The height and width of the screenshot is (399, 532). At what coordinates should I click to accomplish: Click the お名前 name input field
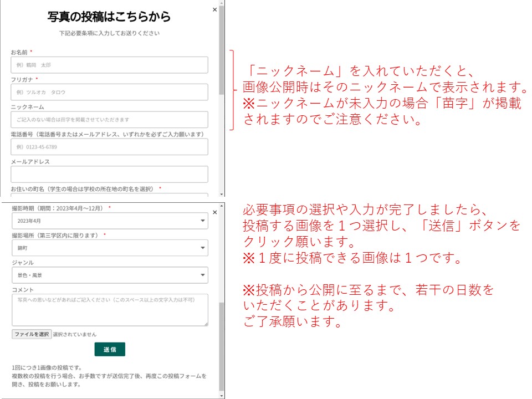[x=109, y=65]
